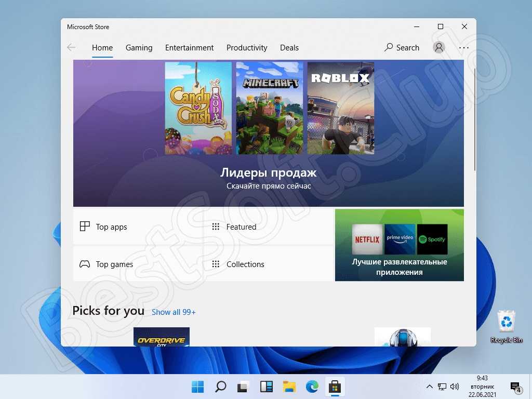The width and height of the screenshot is (532, 399).
Task: Open the Windows Start menu
Action: click(197, 387)
